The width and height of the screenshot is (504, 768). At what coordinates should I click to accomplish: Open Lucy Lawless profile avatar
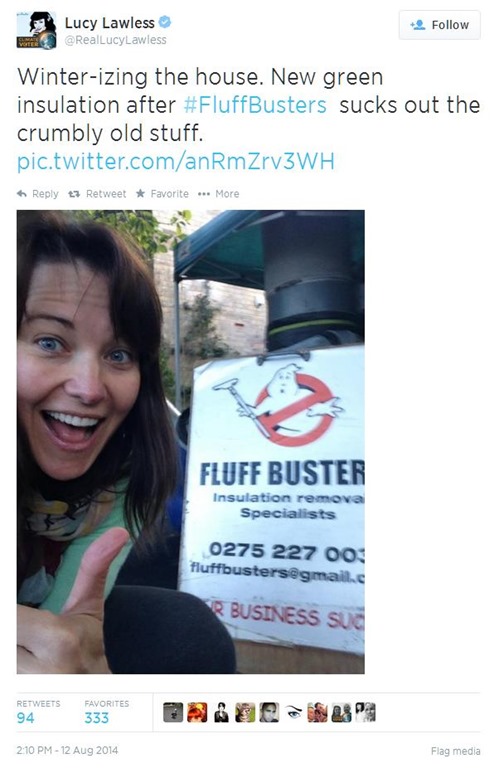[36, 30]
